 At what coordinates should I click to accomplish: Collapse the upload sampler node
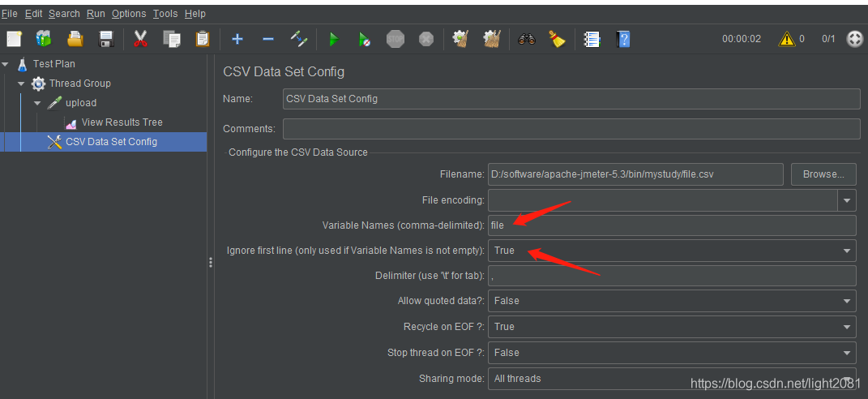pos(37,103)
